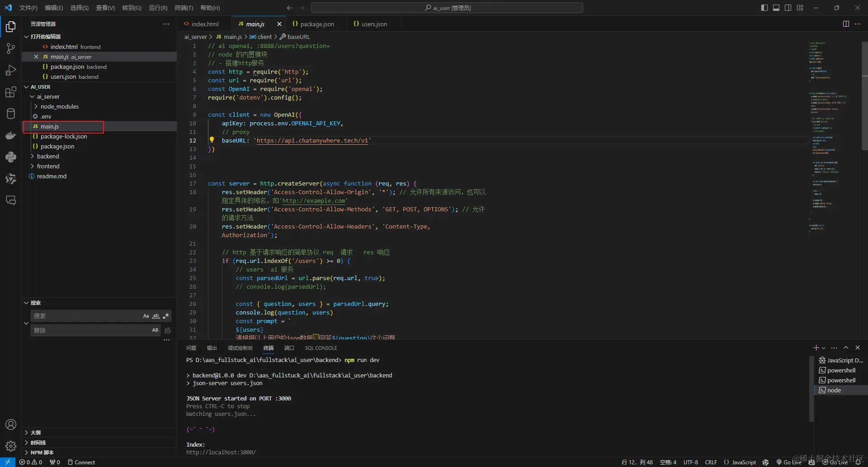Screen dimensions: 868x467
Task: Toggle Preserve Case in replace box
Action: (155, 330)
